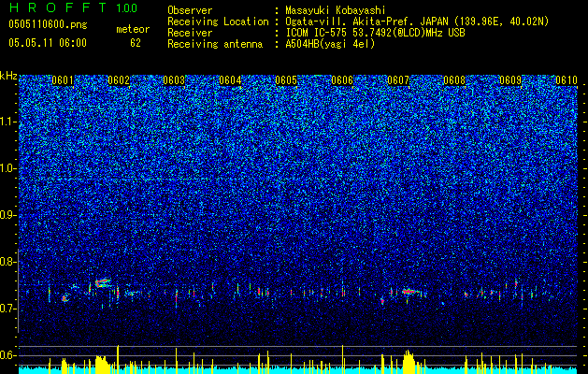
Task: Select the filename 0505110600.png
Action: pos(48,24)
